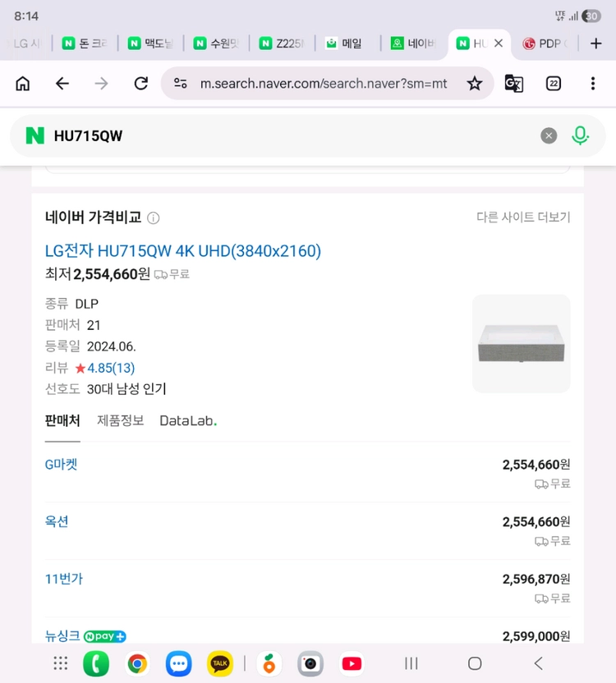The image size is (616, 683).
Task: Tap the recent apps navigation button
Action: 411,663
